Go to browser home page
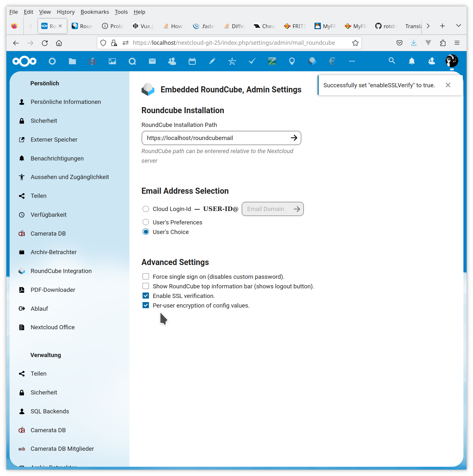This screenshot has width=473, height=476. [59, 43]
